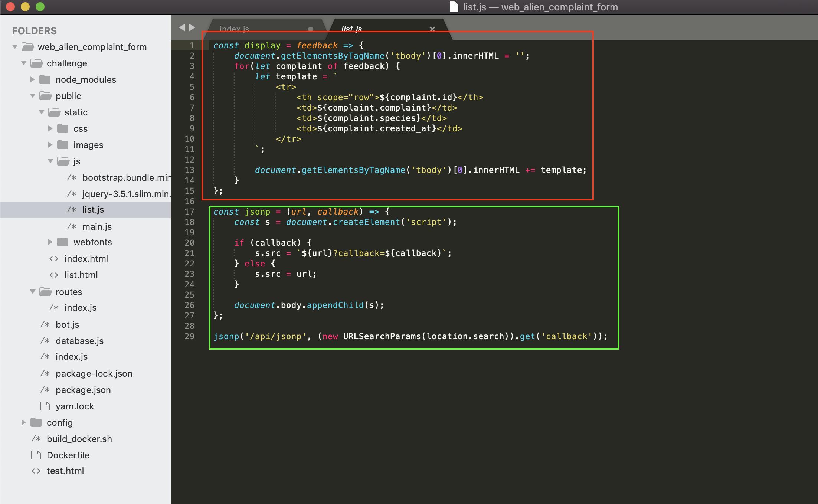Click line number 17 in gutter

pyautogui.click(x=189, y=212)
